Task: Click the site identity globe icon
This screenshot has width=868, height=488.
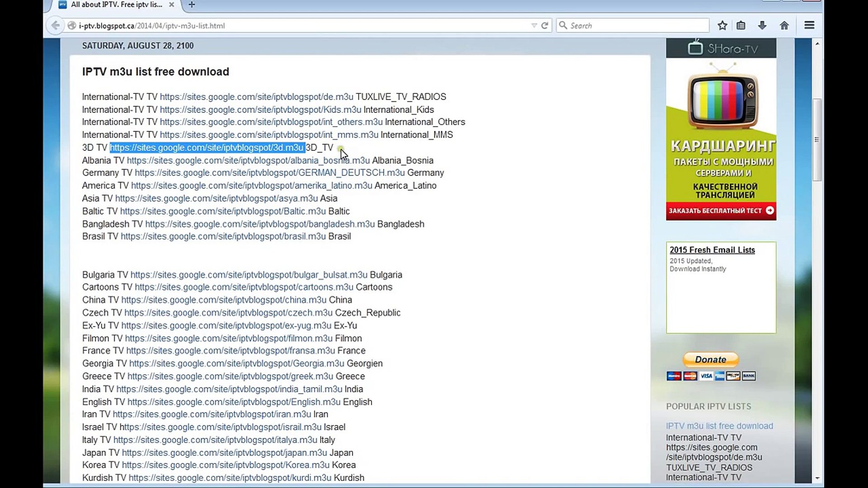Action: click(x=71, y=26)
